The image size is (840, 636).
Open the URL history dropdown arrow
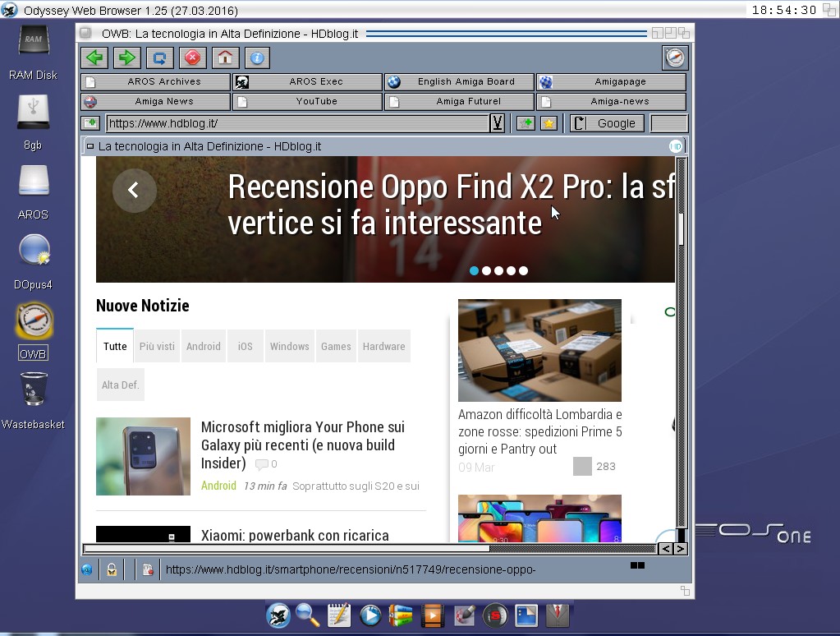point(497,123)
